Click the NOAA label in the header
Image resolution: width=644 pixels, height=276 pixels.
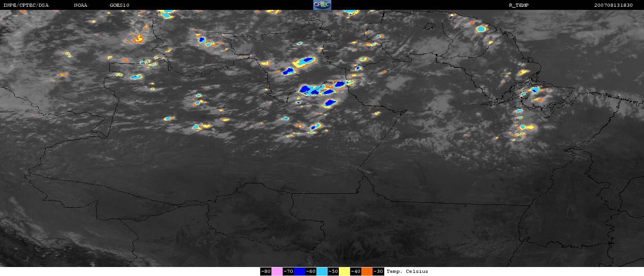click(x=80, y=5)
